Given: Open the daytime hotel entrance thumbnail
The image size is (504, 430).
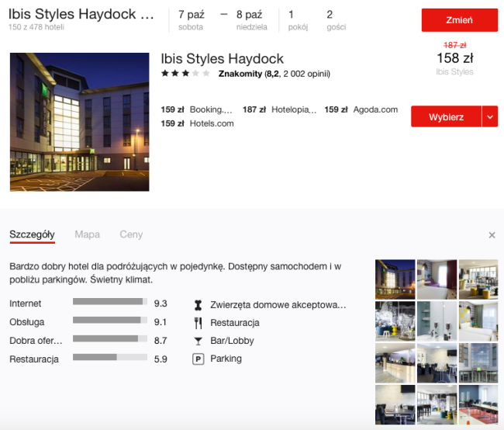Looking at the screenshot, I should [x=478, y=363].
